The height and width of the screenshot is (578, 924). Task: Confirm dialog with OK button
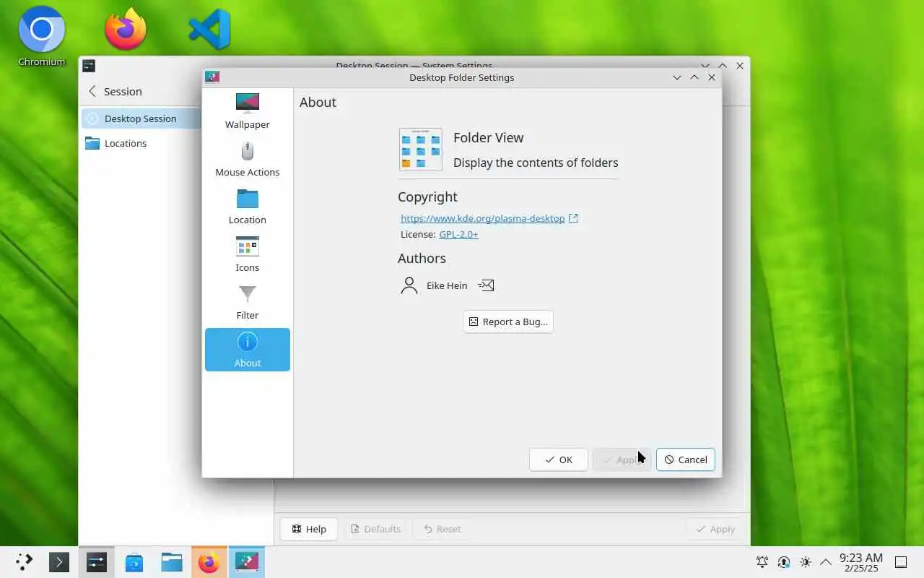[x=558, y=460]
